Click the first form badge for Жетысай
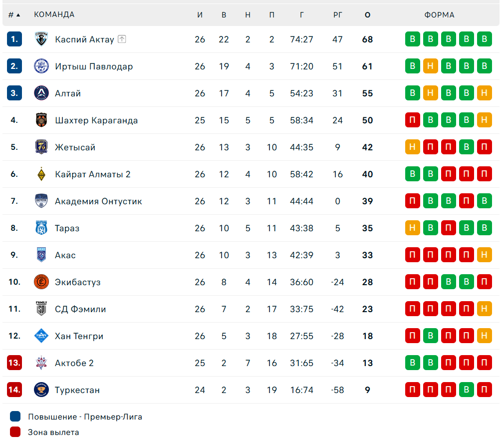 [x=413, y=147]
